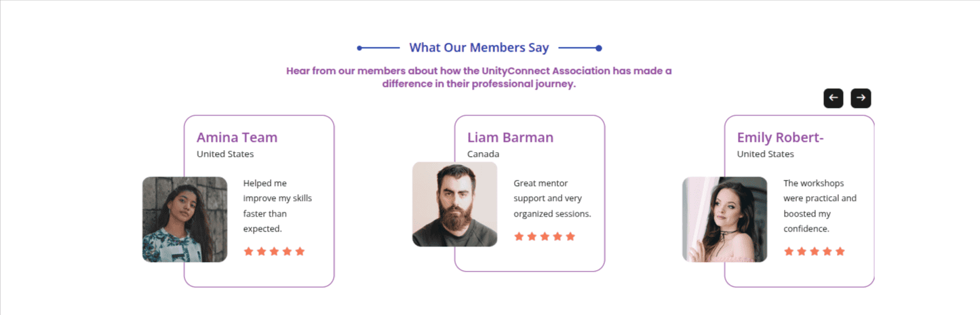Viewport: 980px width, 315px height.
Task: Click Emily's review about practical workshops
Action: [x=819, y=206]
